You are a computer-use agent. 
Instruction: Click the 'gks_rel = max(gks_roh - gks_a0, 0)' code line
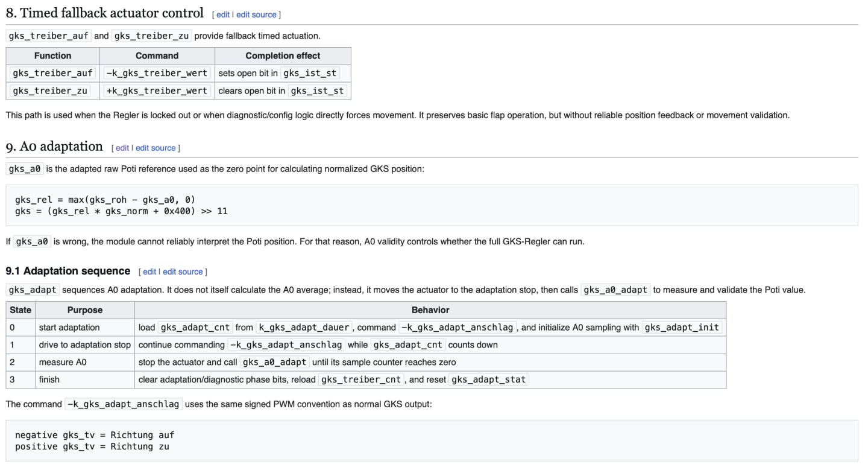(x=105, y=200)
